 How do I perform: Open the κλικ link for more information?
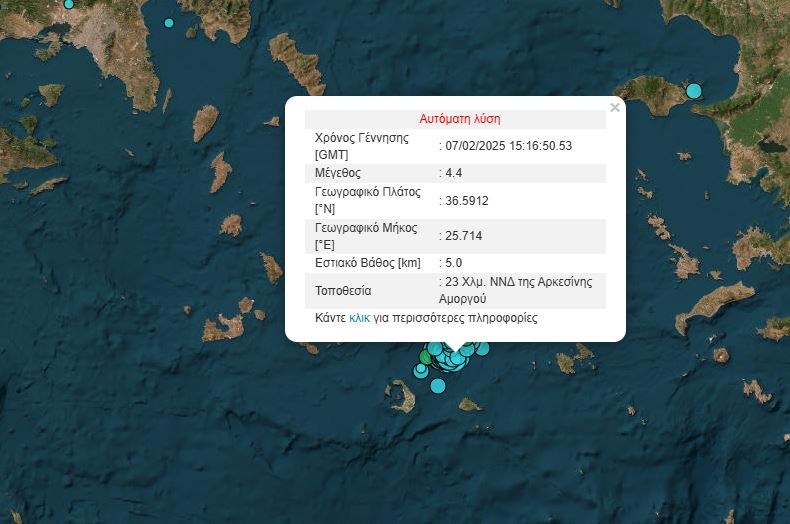click(x=360, y=318)
